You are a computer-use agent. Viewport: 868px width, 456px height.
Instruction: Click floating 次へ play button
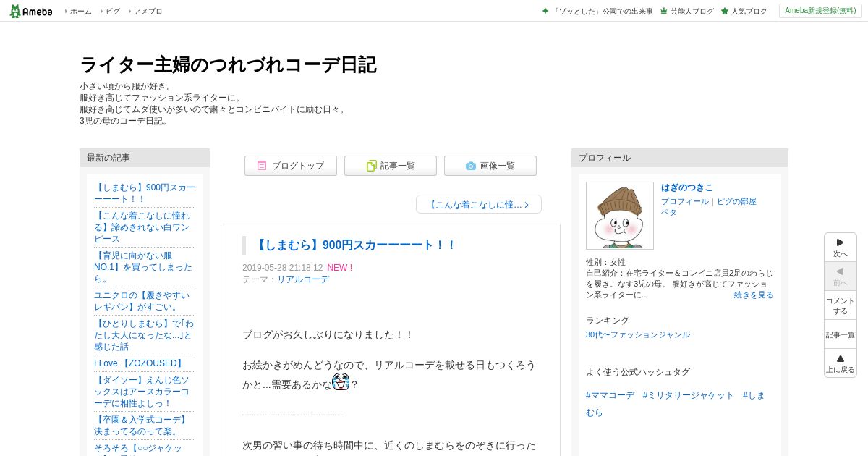pos(841,248)
